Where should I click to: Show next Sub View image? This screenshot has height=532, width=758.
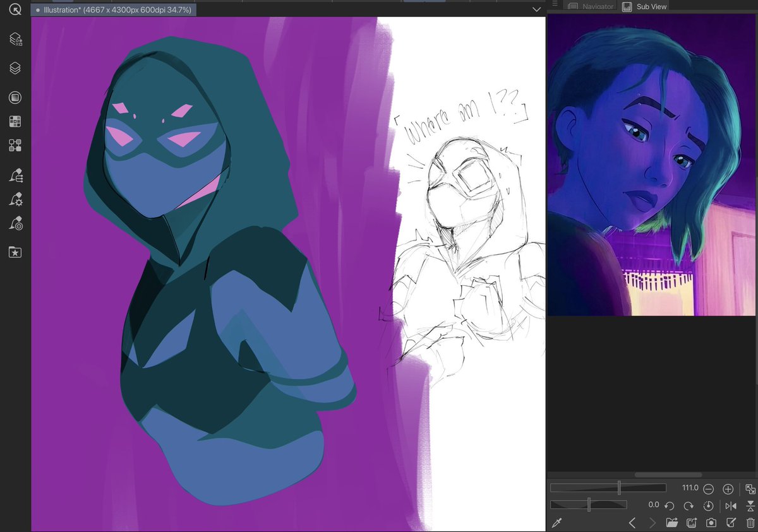click(653, 523)
